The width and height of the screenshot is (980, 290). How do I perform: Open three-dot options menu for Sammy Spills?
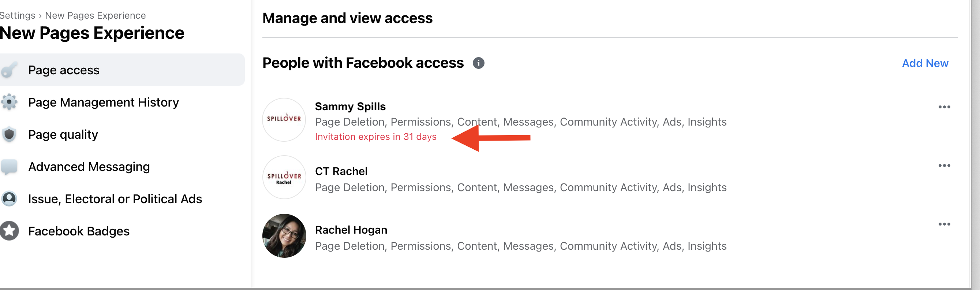tap(944, 107)
